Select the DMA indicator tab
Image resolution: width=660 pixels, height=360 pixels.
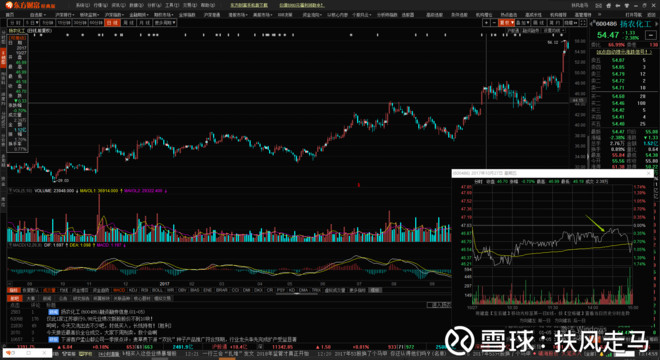(303, 290)
